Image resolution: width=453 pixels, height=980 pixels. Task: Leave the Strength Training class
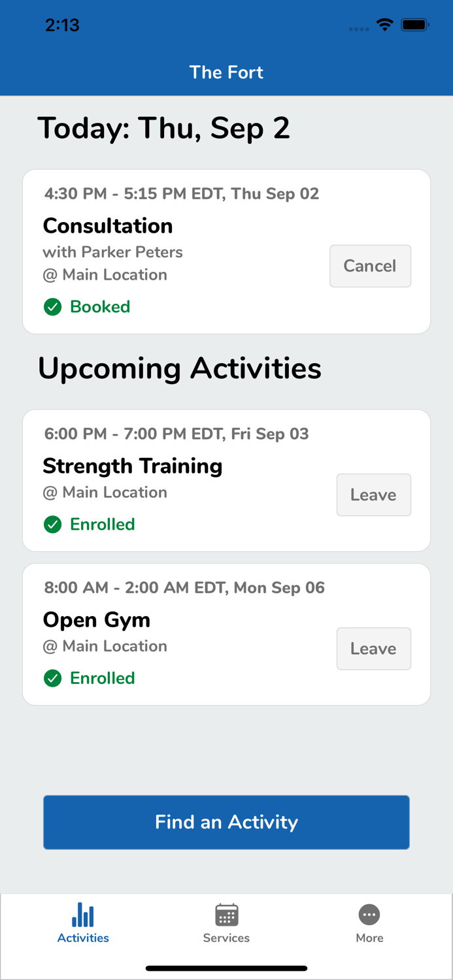click(x=373, y=495)
